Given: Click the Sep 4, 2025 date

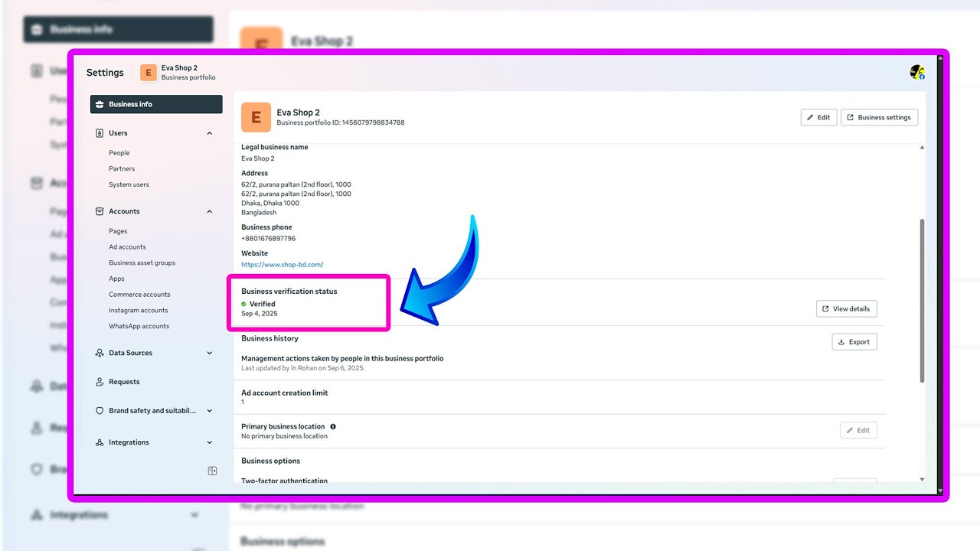Looking at the screenshot, I should click(x=260, y=314).
